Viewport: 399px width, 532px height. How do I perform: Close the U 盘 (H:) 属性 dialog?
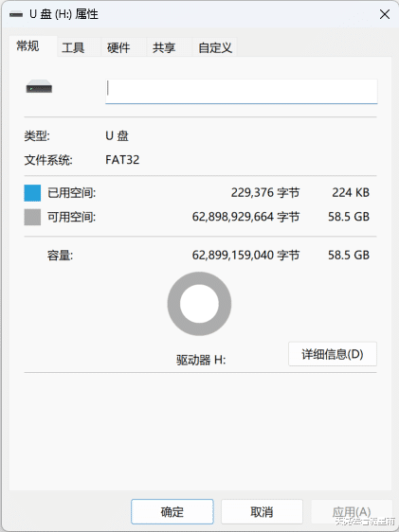pyautogui.click(x=385, y=14)
